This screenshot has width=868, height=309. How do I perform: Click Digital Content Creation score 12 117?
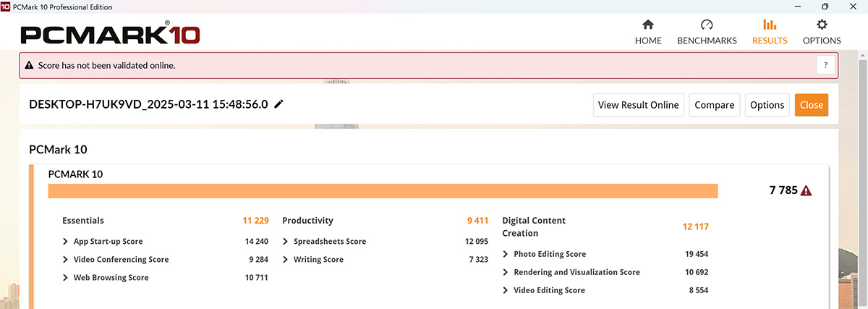coord(695,227)
